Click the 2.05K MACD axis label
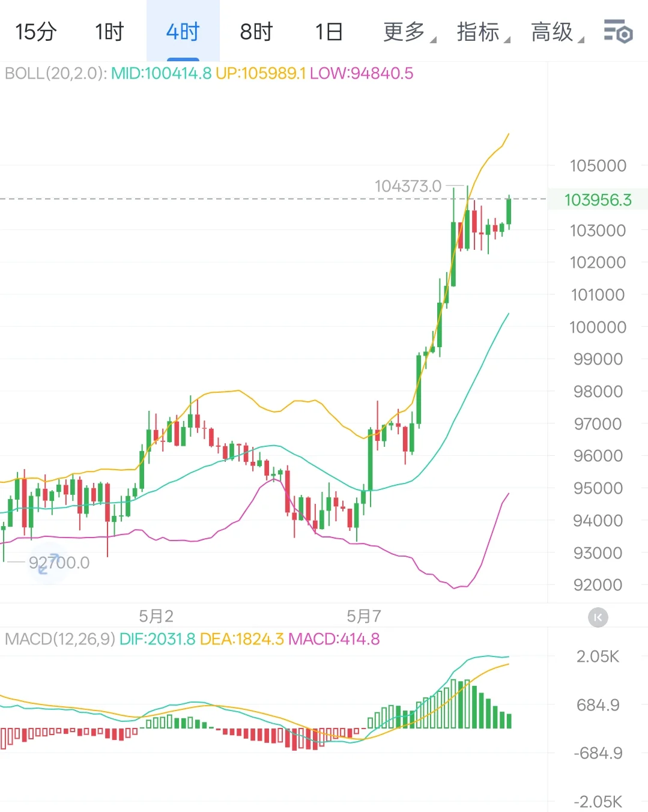648x812 pixels. [598, 656]
